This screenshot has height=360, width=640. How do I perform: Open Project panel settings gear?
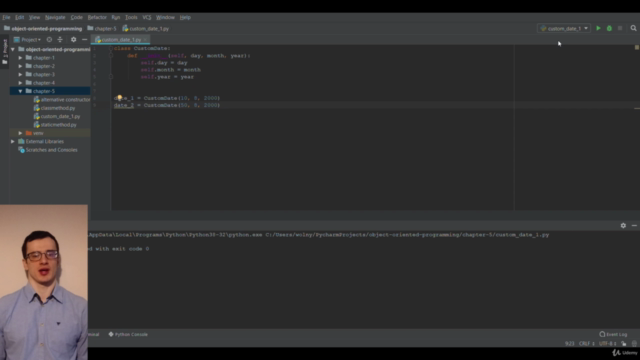[x=73, y=40]
